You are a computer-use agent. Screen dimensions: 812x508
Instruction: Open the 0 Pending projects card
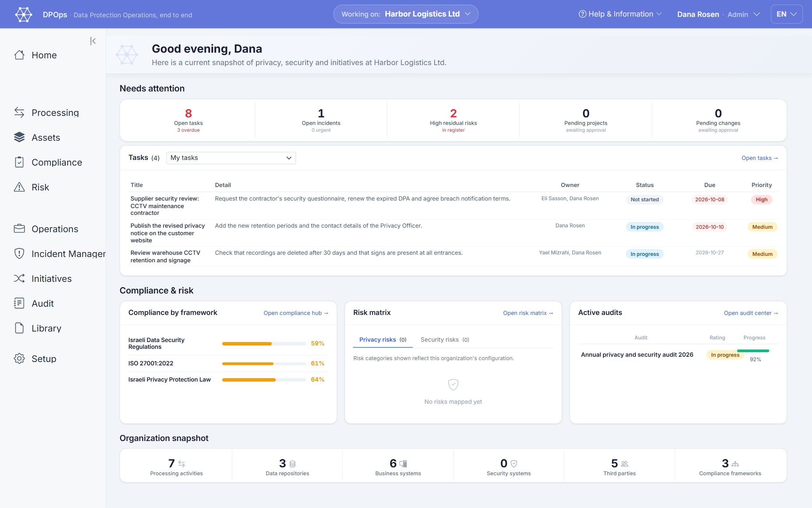[586, 120]
